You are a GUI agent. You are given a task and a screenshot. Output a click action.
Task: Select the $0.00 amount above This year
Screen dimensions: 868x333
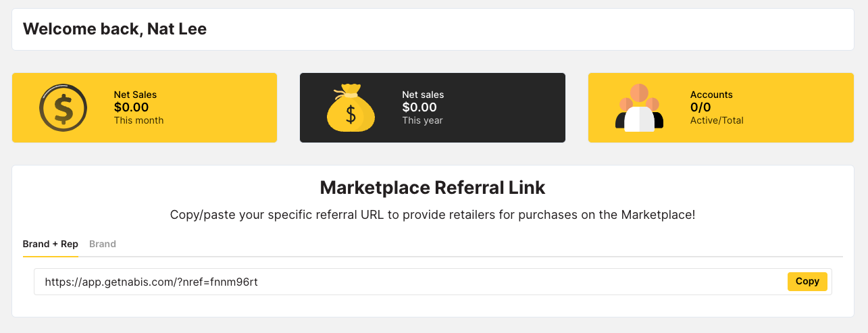[x=419, y=107]
